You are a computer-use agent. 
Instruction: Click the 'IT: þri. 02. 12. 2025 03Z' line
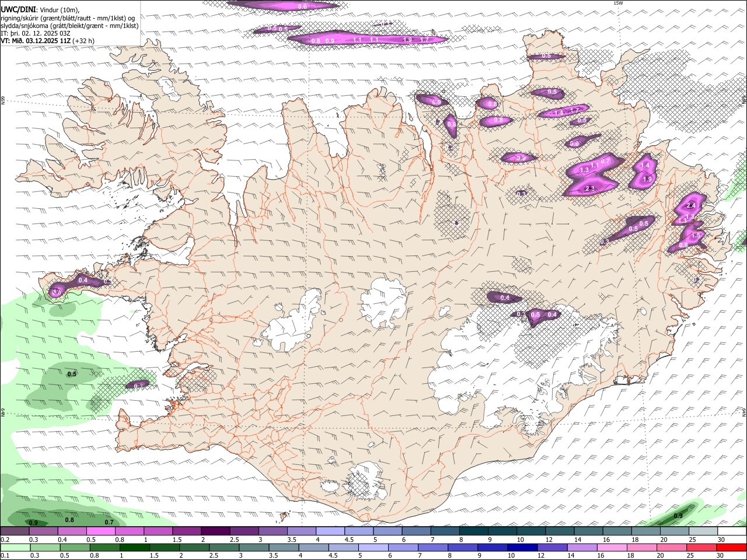[36, 33]
